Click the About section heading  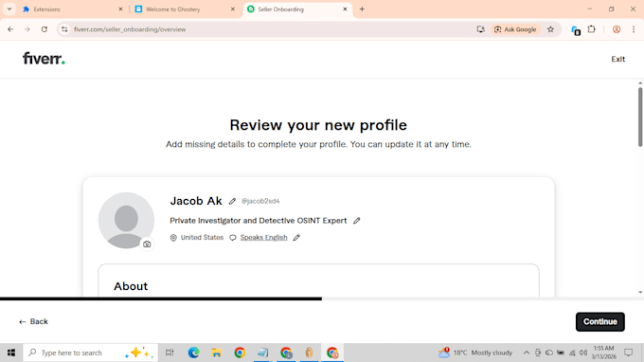(x=131, y=286)
